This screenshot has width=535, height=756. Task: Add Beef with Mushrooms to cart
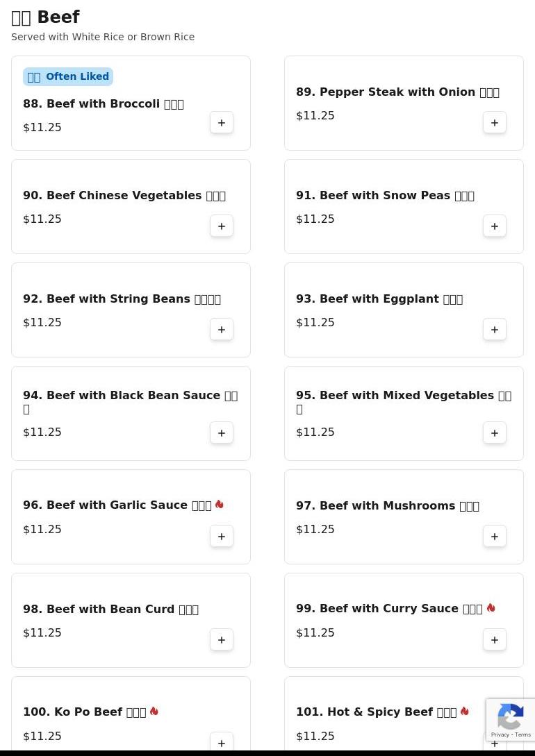(x=495, y=536)
